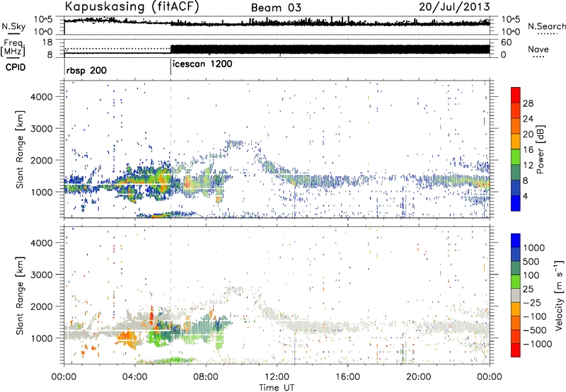
Task: Click the '16' tick on the Power colorbar
Action: point(528,150)
